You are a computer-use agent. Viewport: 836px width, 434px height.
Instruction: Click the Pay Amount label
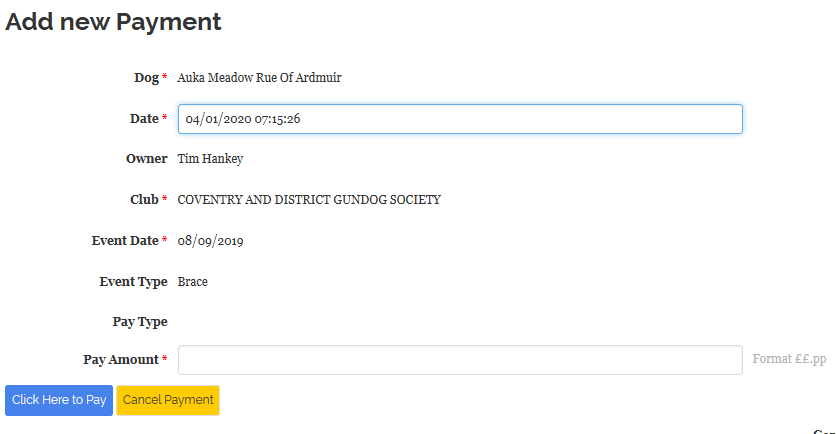[121, 360]
